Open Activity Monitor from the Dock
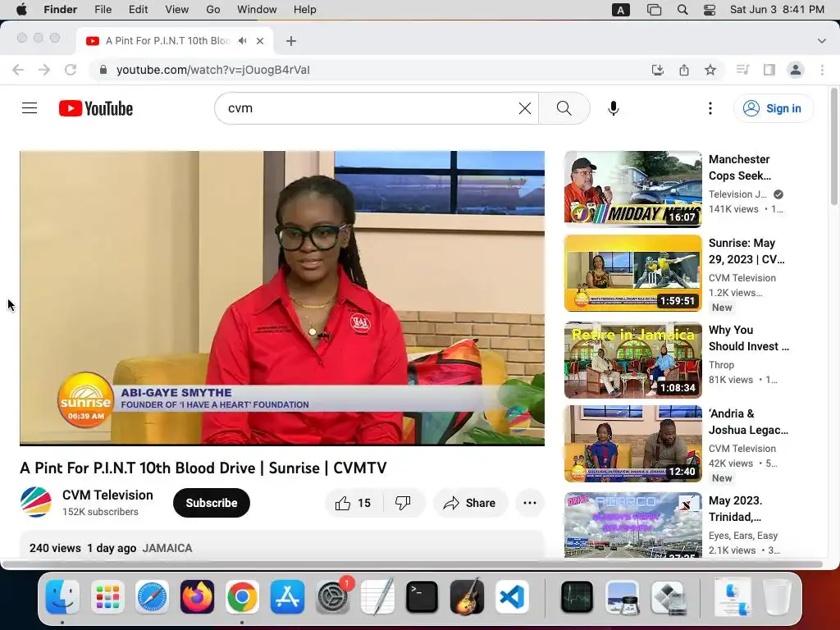 577,597
